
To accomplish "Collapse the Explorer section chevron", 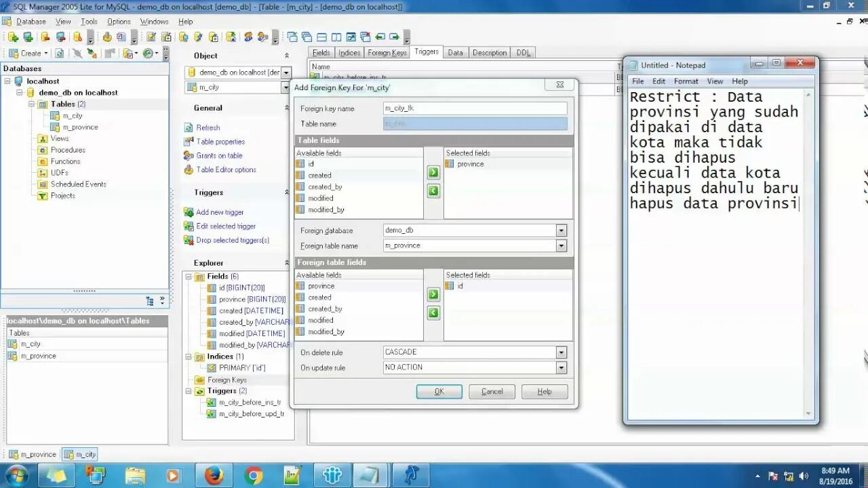I will coord(287,263).
